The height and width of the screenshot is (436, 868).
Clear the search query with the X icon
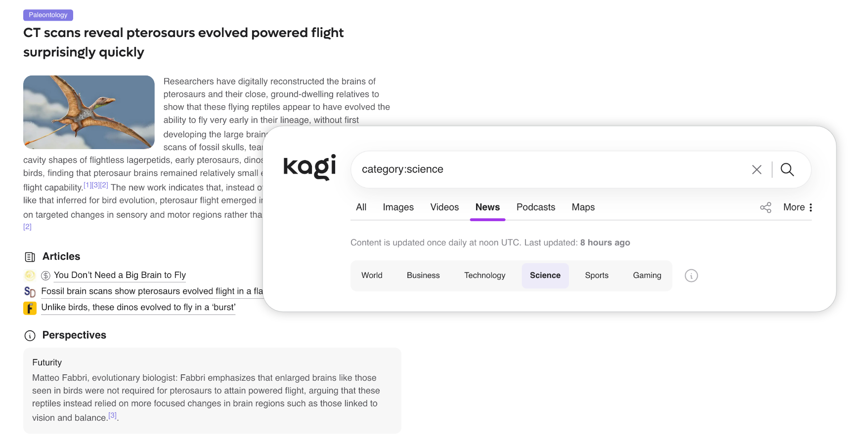(756, 169)
